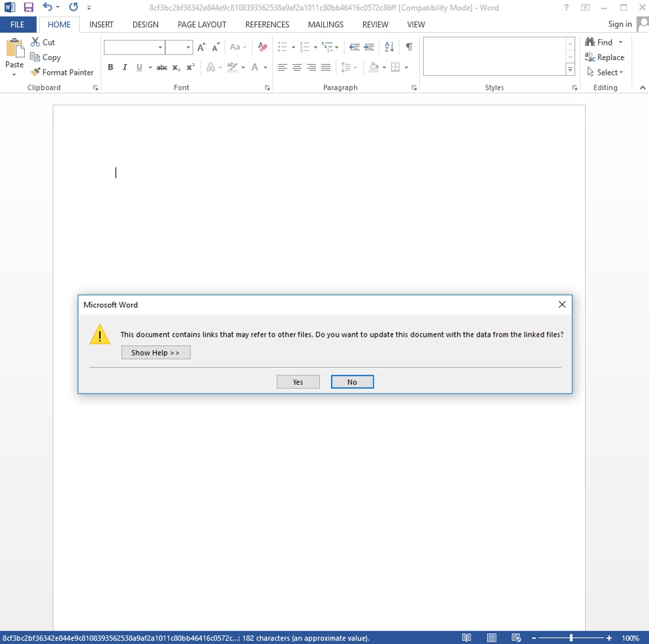Click No in the Microsoft Word dialog
The image size is (649, 644).
(x=352, y=382)
